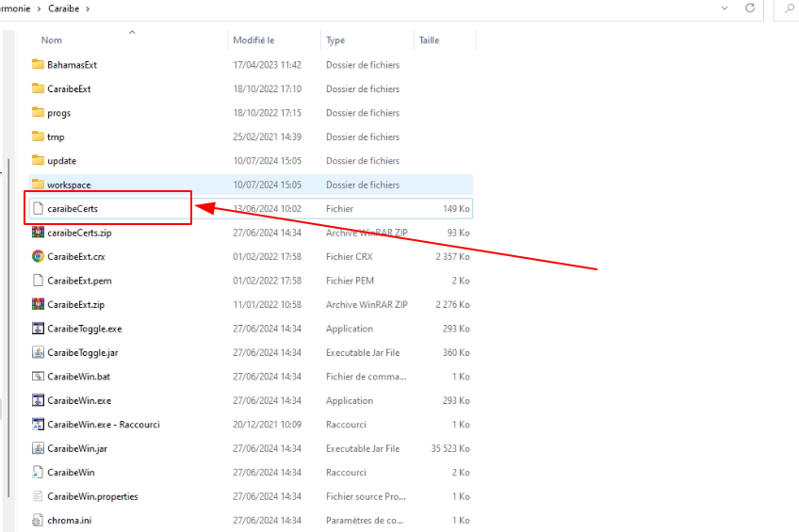Click the Fichier PEM type cell
The image size is (799, 532).
coord(350,281)
